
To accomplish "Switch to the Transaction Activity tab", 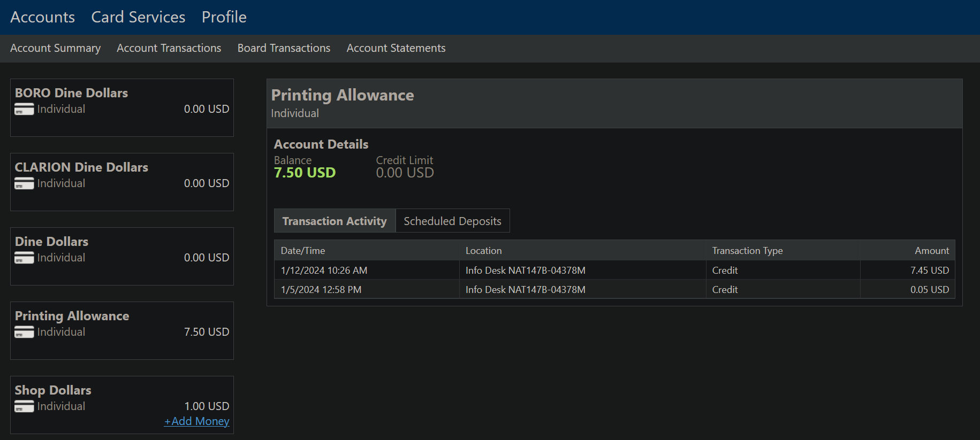I will 335,221.
